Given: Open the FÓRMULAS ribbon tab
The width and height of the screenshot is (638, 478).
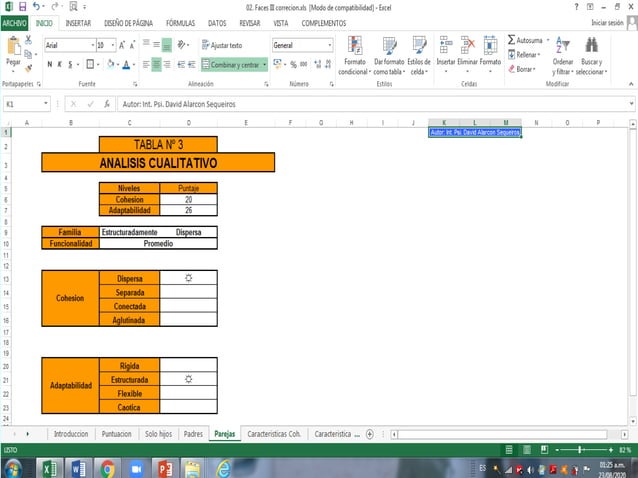Looking at the screenshot, I should (180, 23).
